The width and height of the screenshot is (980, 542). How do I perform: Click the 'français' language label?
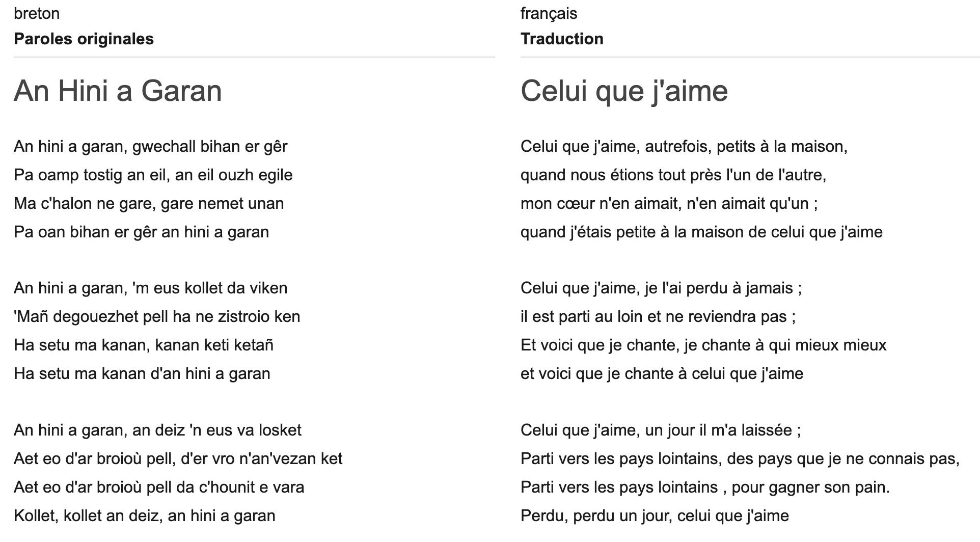[549, 13]
